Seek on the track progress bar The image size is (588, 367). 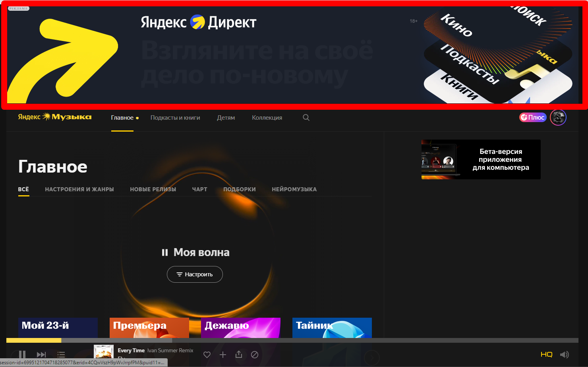(292, 340)
